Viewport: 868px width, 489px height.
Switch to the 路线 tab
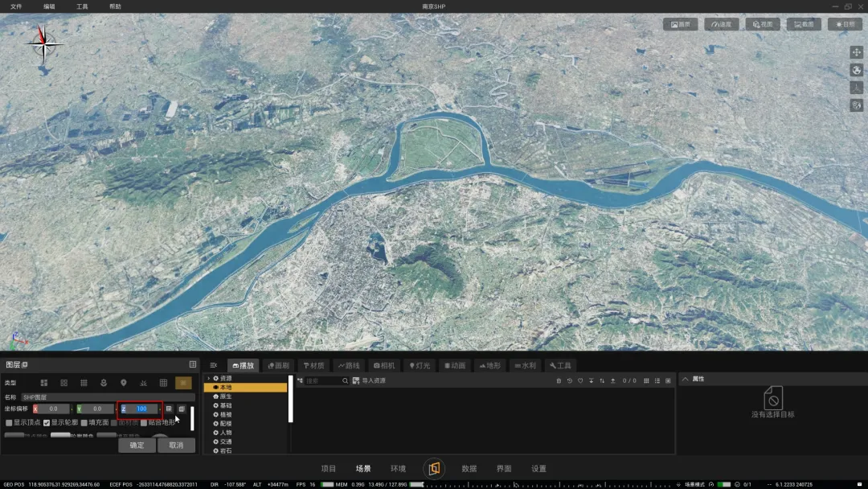pyautogui.click(x=350, y=365)
